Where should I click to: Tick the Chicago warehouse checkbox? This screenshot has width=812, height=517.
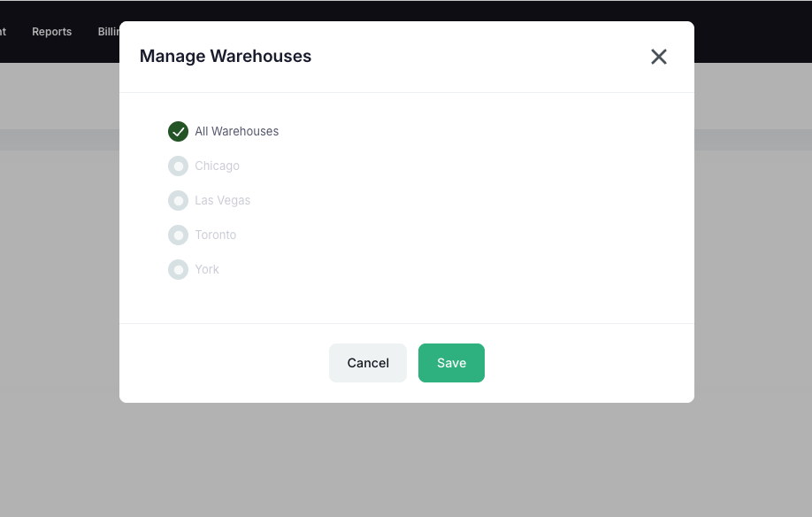(178, 166)
